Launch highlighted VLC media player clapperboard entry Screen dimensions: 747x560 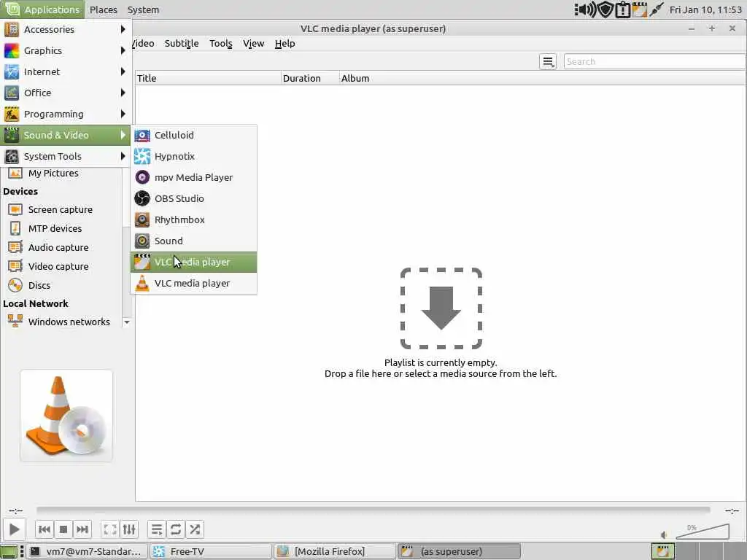[x=193, y=262]
